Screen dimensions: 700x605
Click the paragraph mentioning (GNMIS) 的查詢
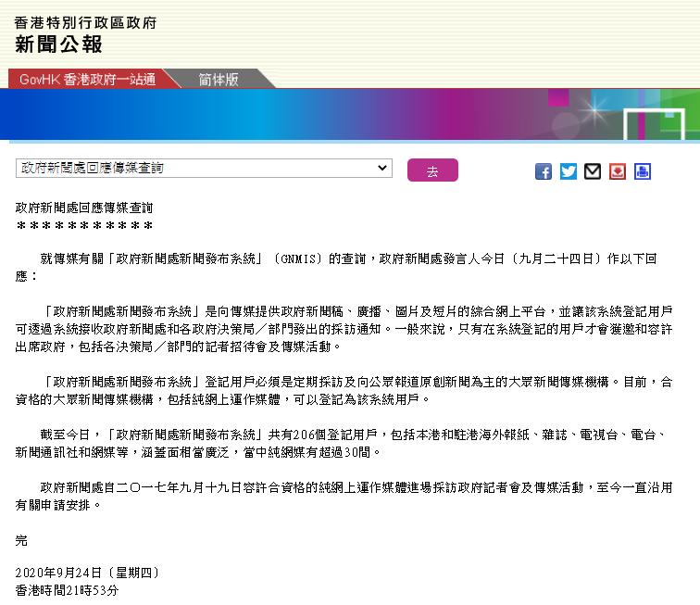pyautogui.click(x=343, y=267)
